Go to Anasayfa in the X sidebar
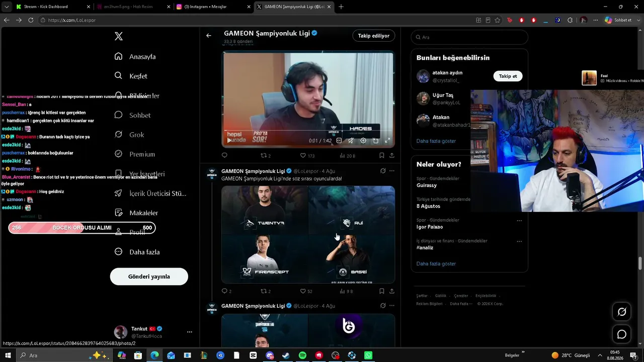 [135, 56]
